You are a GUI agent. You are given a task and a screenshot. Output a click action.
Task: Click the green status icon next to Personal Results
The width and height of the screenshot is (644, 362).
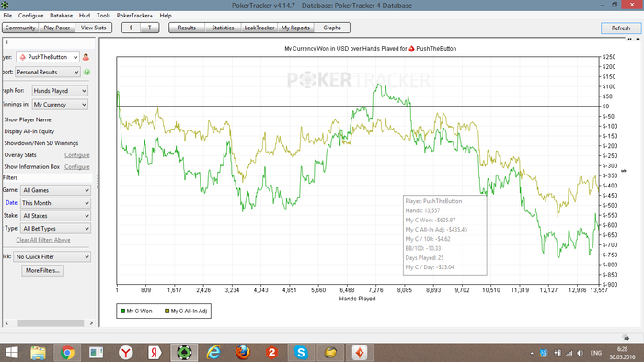pos(87,72)
